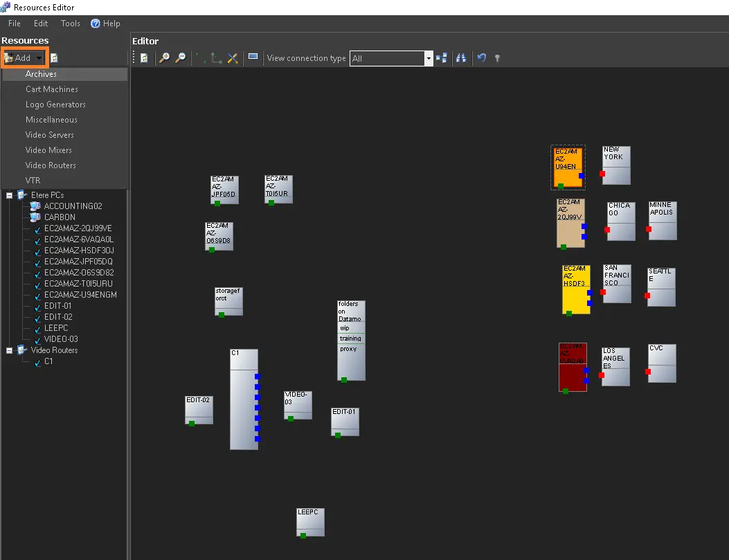
Task: Select the CARBON item in resources tree
Action: pyautogui.click(x=60, y=217)
